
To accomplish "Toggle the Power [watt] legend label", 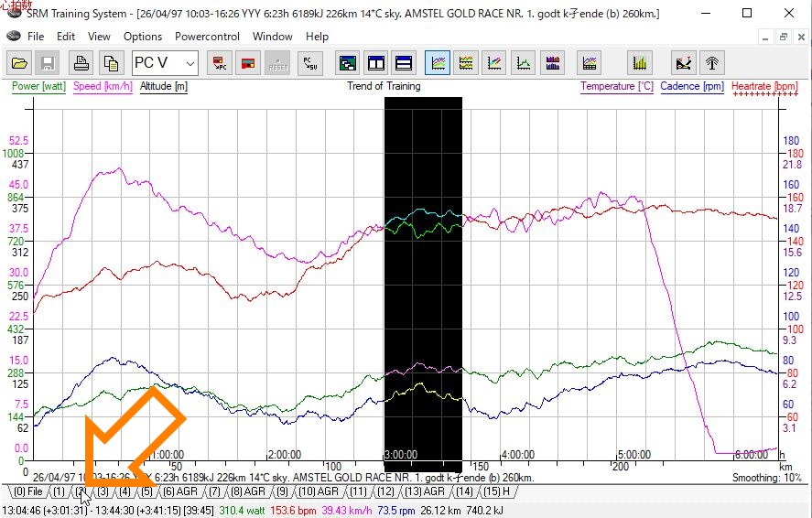I will tap(38, 87).
